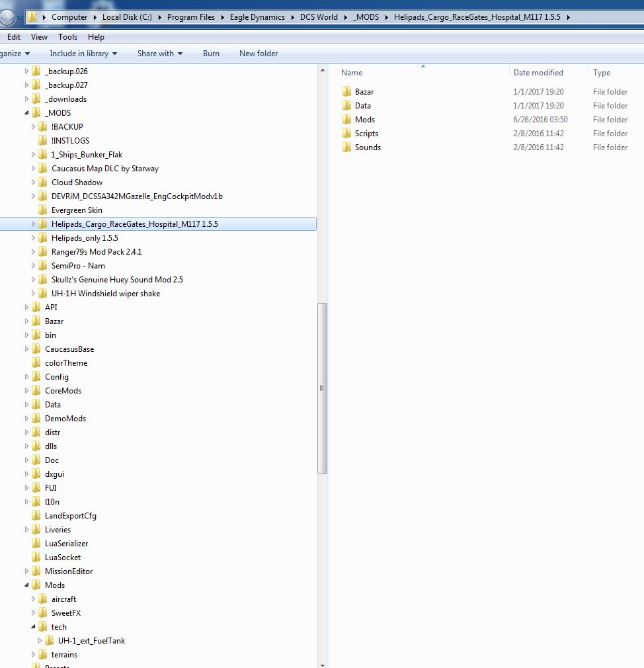
Task: Select LuaSerializer in folder tree
Action: [x=66, y=544]
